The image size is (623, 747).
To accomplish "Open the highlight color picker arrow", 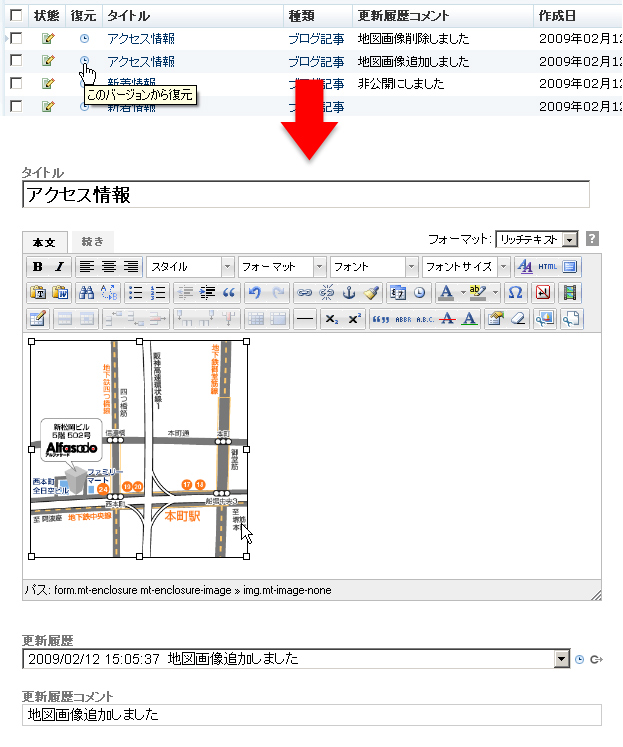I will pyautogui.click(x=495, y=293).
